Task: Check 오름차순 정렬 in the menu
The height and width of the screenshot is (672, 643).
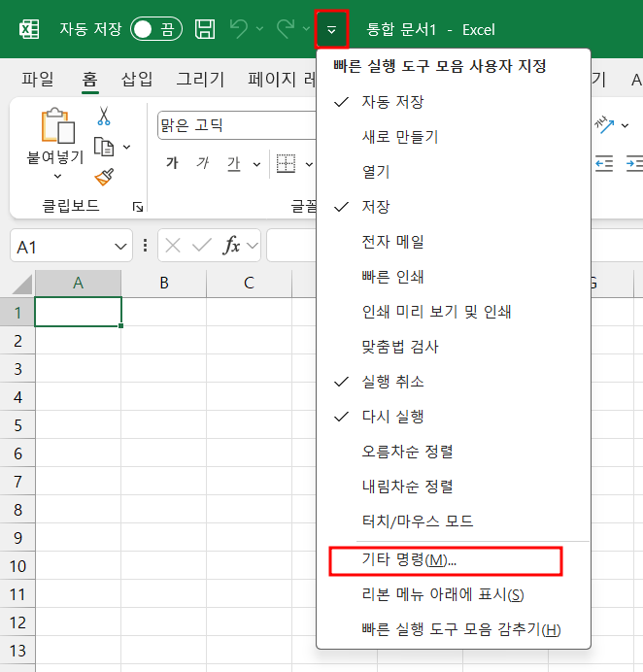Action: [454, 452]
